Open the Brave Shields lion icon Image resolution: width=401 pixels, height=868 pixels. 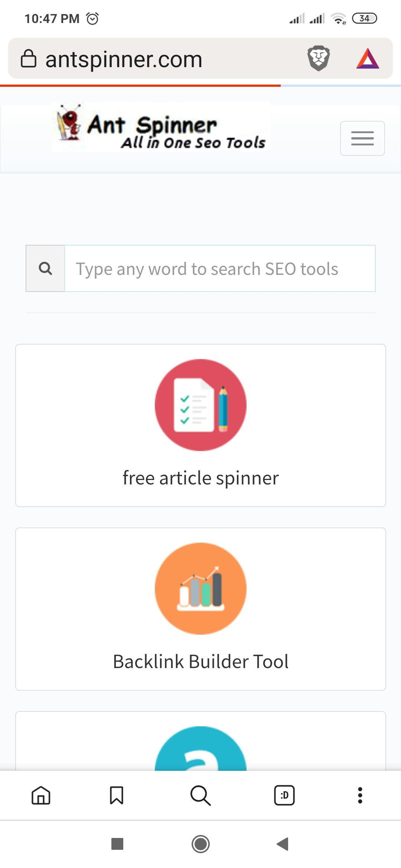(319, 58)
